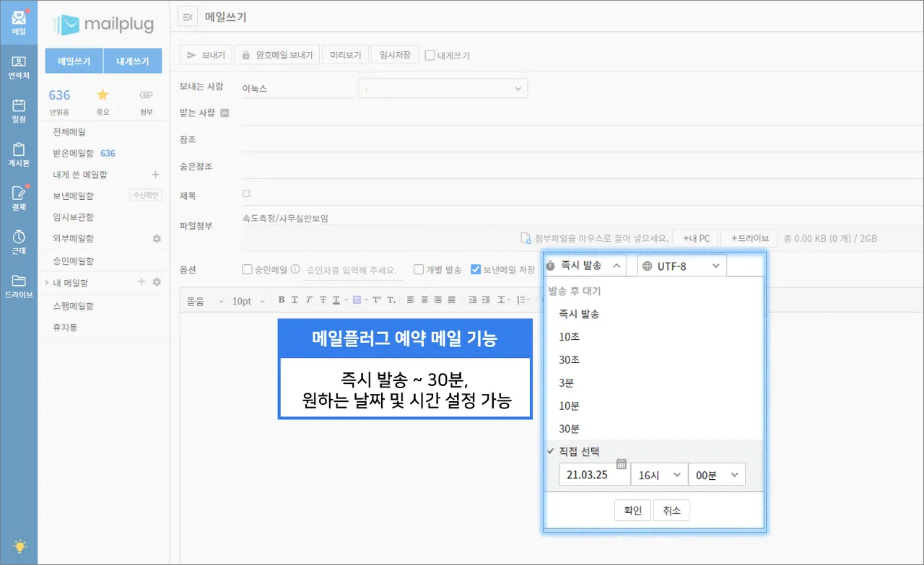The height and width of the screenshot is (565, 924).
Task: Apply italic formatting in the editor toolbar
Action: coord(309,300)
